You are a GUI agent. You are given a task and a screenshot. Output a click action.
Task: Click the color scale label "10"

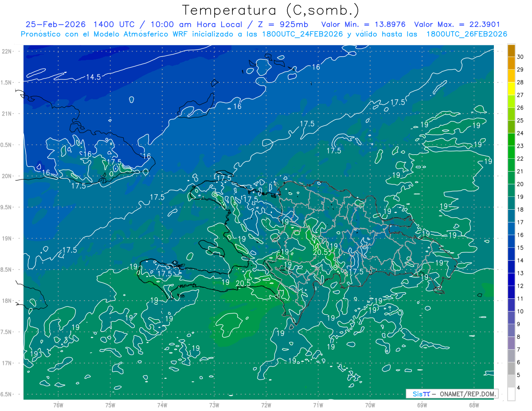click(520, 311)
